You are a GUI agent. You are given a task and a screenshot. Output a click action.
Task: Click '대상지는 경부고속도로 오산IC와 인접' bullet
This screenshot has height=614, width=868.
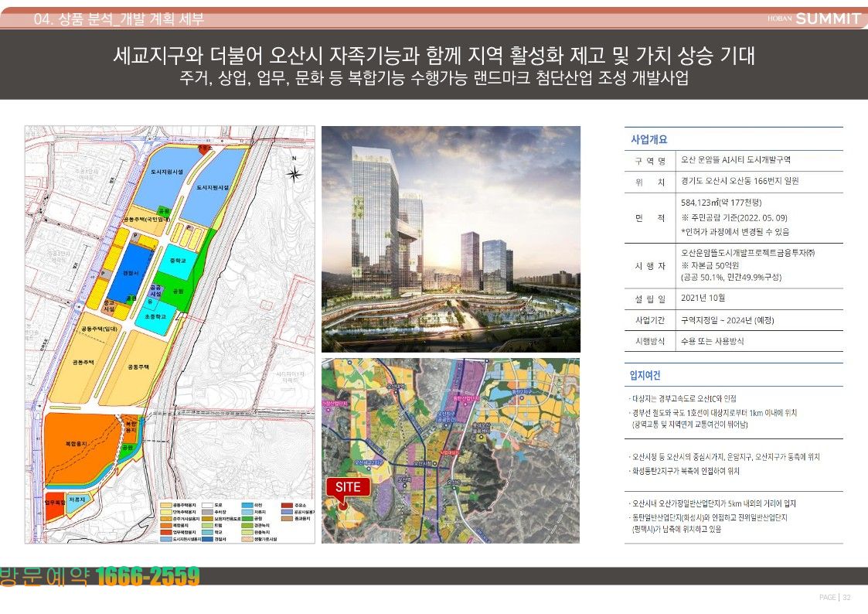(683, 398)
